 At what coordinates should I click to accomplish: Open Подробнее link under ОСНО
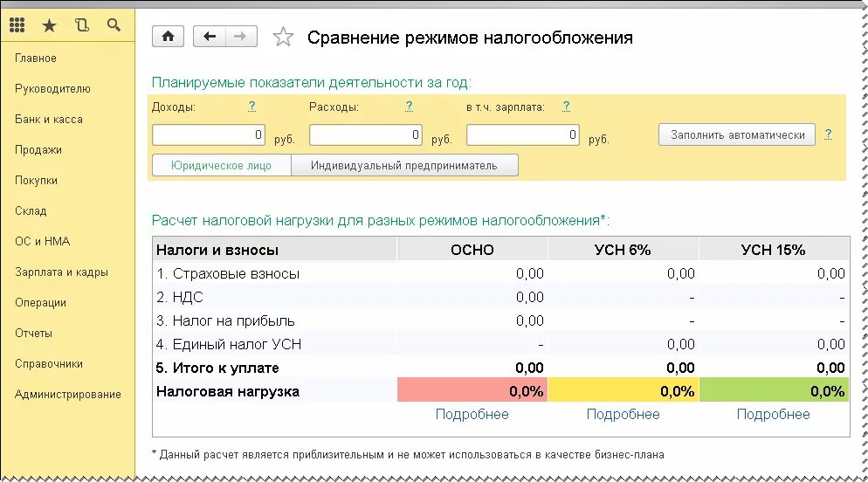pyautogui.click(x=472, y=415)
